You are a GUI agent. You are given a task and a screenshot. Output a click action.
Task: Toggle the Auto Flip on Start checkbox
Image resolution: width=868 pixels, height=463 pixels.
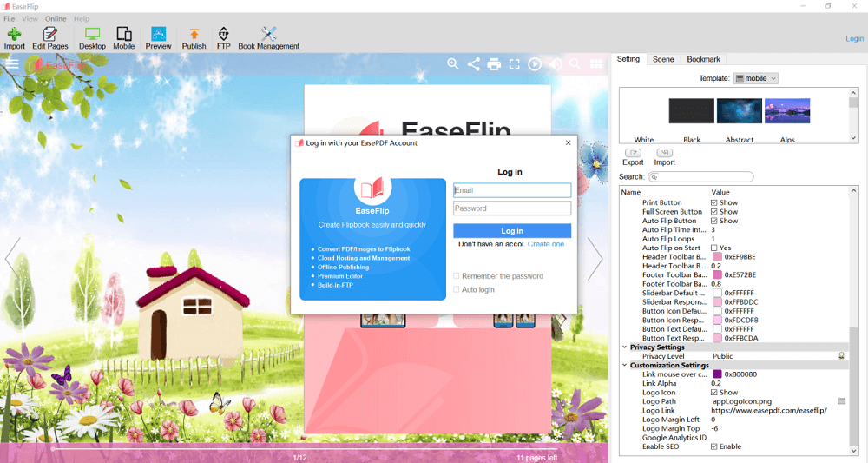714,248
